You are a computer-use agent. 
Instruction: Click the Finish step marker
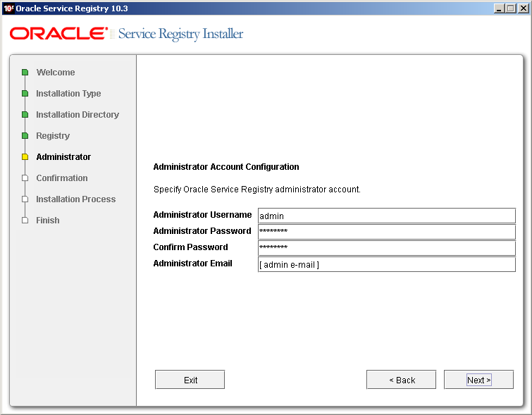coord(25,221)
